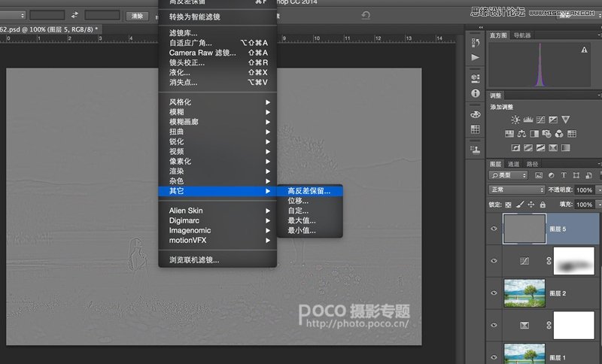The image size is (602, 364).
Task: Add a Hue/Saturation adjustment layer
Action: coord(509,134)
